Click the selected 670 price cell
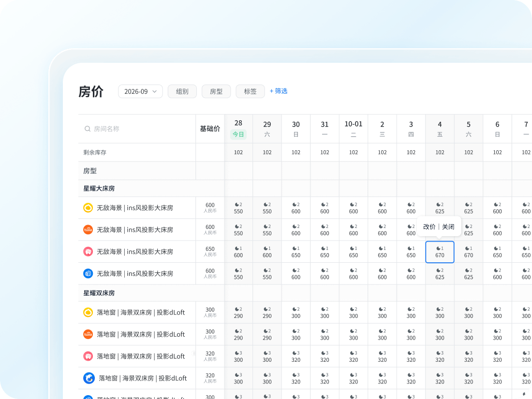The width and height of the screenshot is (532, 399). (x=440, y=252)
